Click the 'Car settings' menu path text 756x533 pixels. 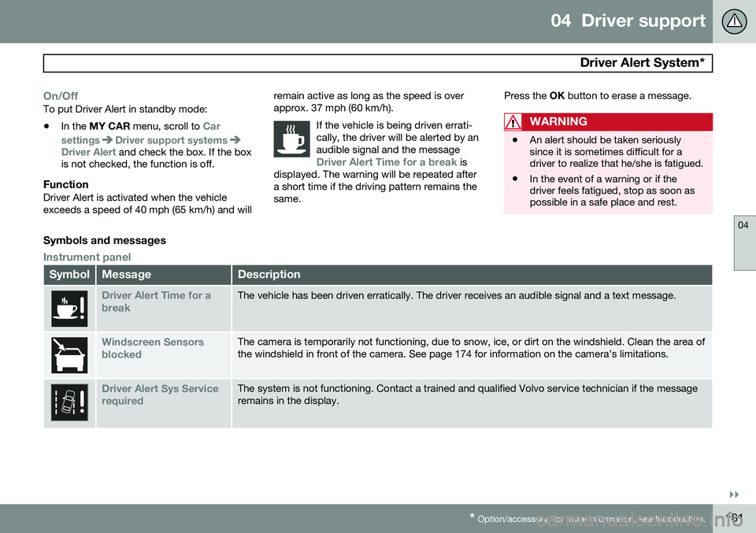(140, 133)
